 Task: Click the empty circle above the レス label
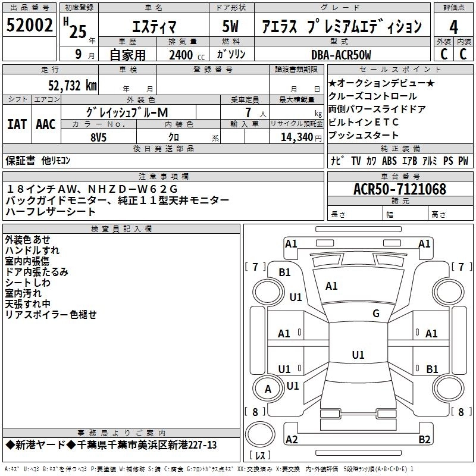[259, 431]
